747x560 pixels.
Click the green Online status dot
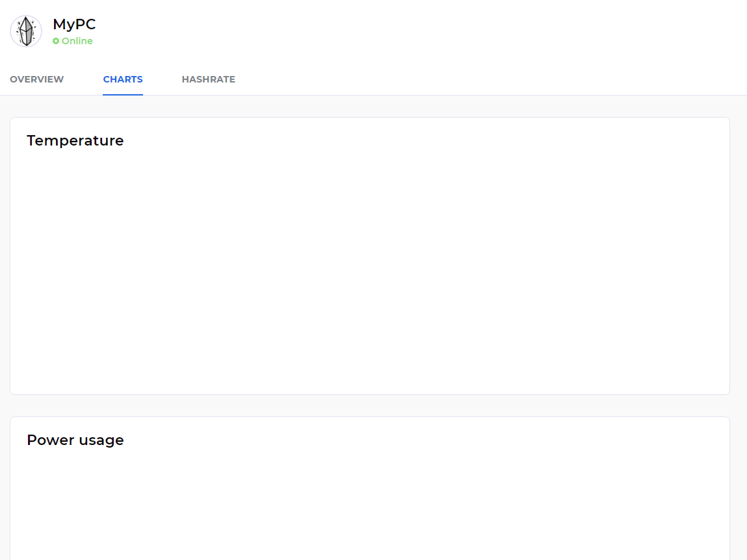pyautogui.click(x=56, y=41)
